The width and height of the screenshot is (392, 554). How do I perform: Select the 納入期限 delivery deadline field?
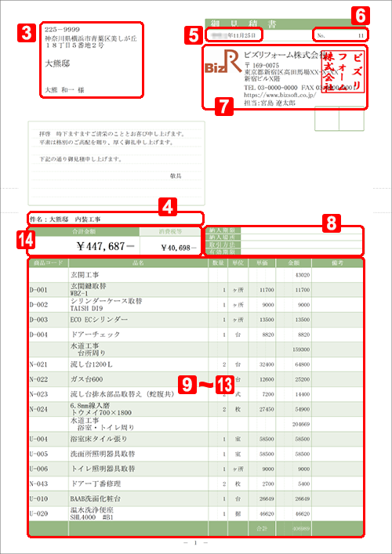coord(284,230)
